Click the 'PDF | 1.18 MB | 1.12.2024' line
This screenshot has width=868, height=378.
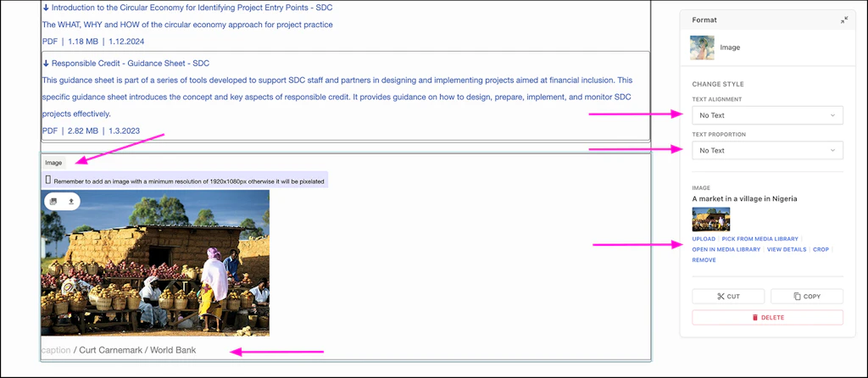(x=93, y=42)
